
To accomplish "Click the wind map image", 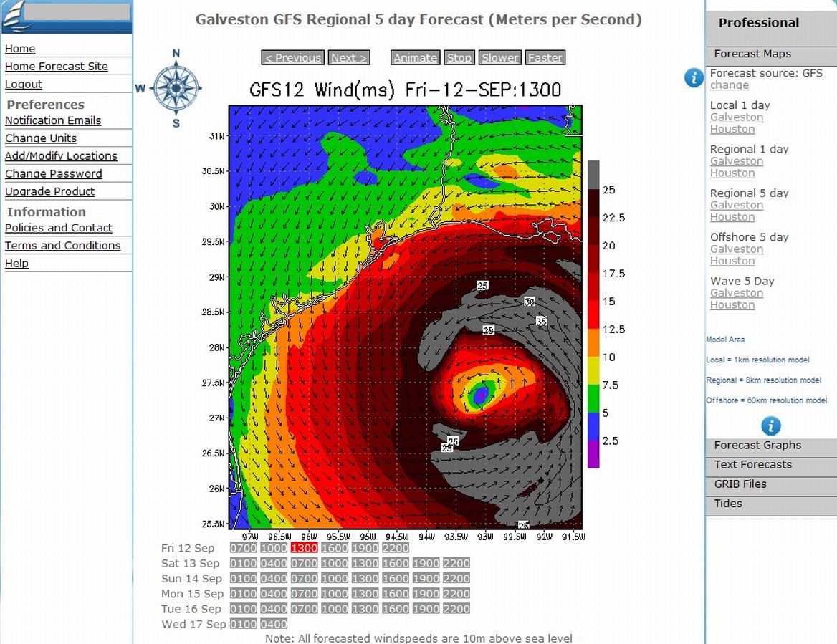I will click(406, 317).
